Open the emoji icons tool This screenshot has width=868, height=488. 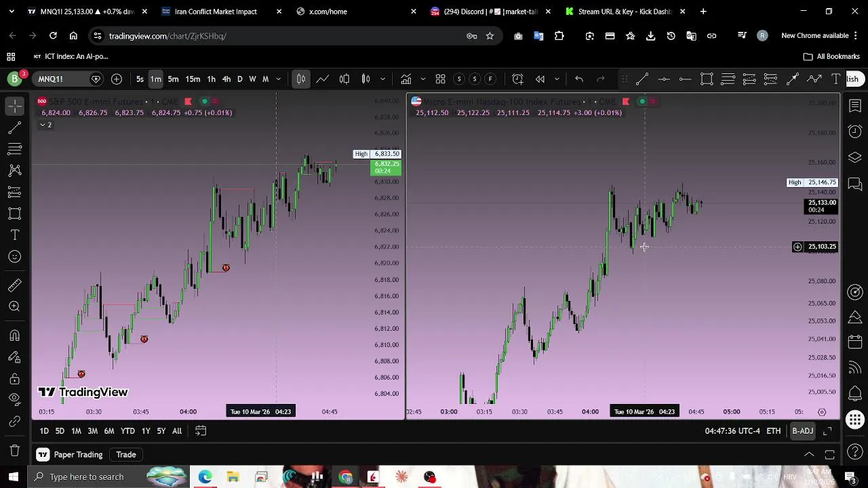pyautogui.click(x=14, y=256)
